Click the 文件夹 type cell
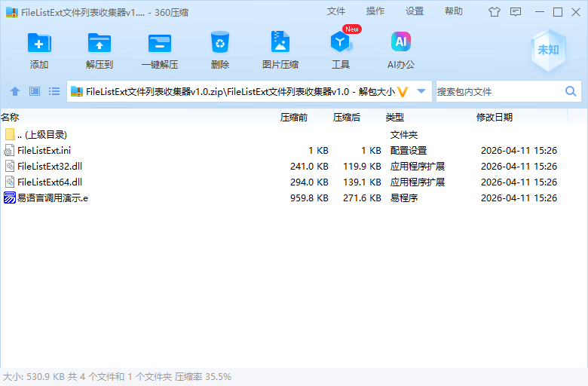588x386 pixels. pos(404,135)
